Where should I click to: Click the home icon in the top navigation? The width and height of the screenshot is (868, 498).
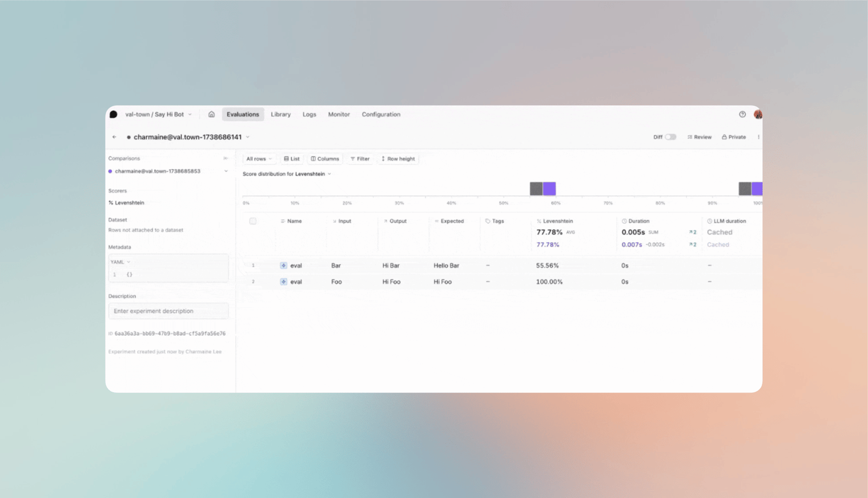coord(211,114)
